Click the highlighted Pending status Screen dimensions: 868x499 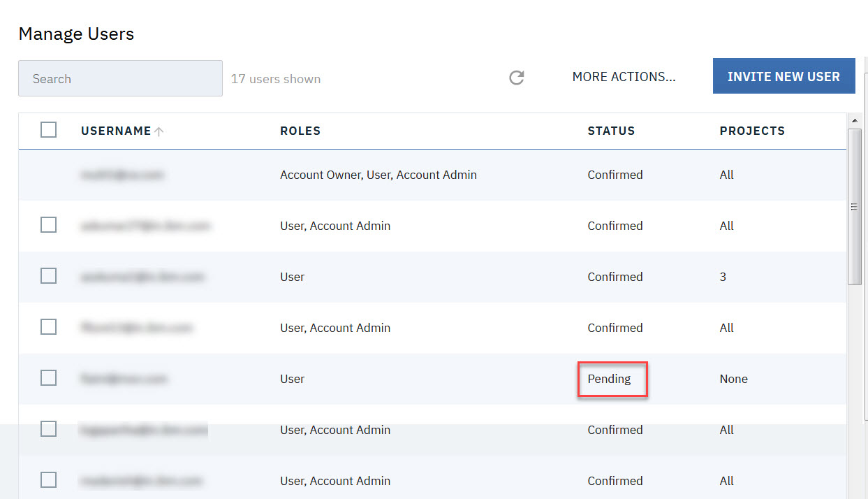[x=609, y=379]
